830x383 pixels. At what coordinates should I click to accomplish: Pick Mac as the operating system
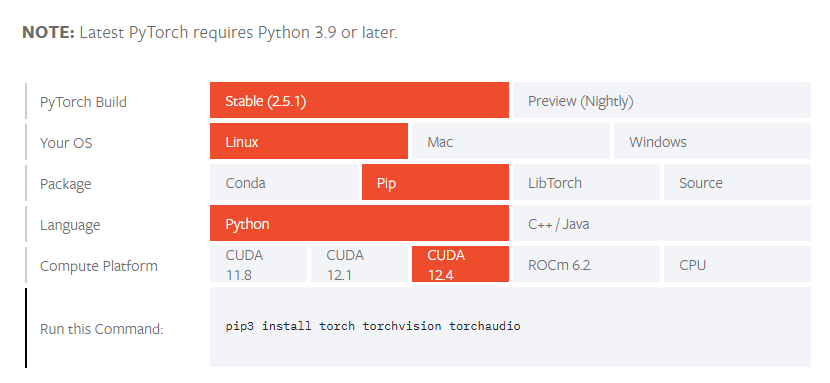click(511, 141)
